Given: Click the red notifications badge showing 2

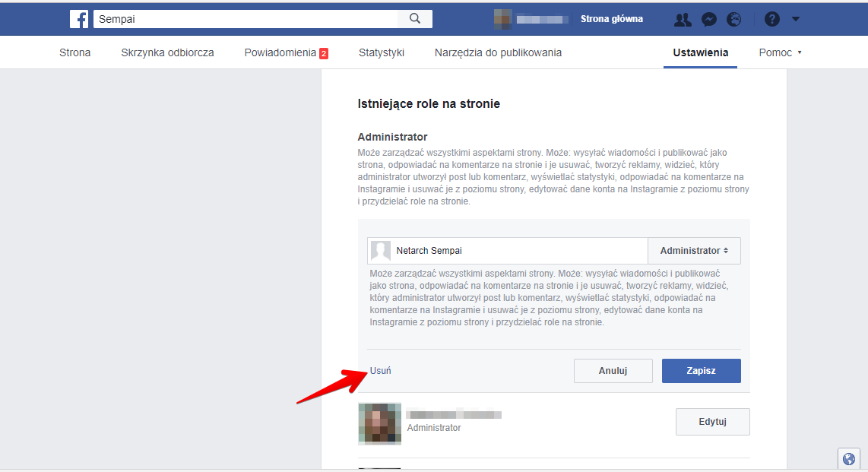Looking at the screenshot, I should (x=324, y=54).
